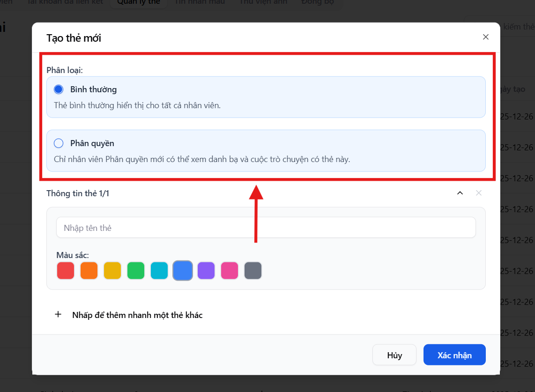The height and width of the screenshot is (392, 535).
Task: Pick the yellow color swatch
Action: (112, 271)
